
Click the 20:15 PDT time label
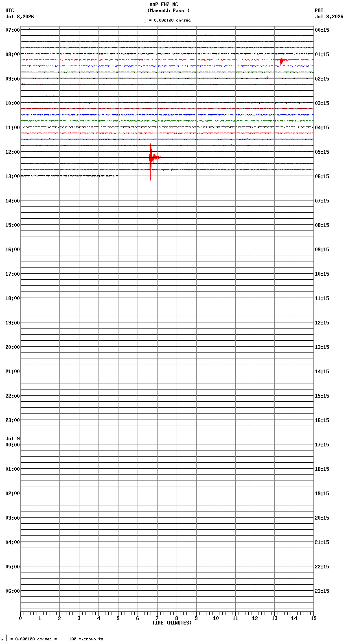click(322, 518)
